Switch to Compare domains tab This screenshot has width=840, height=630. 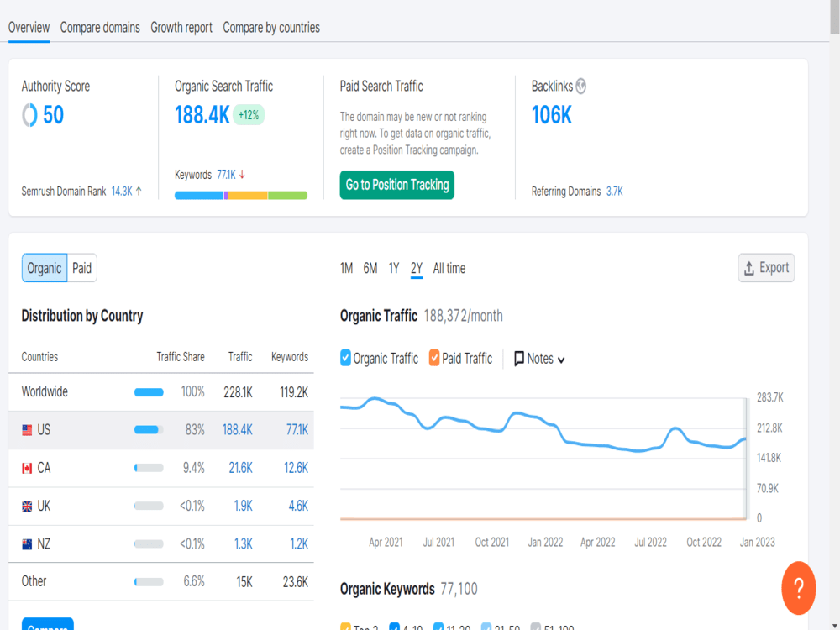100,28
